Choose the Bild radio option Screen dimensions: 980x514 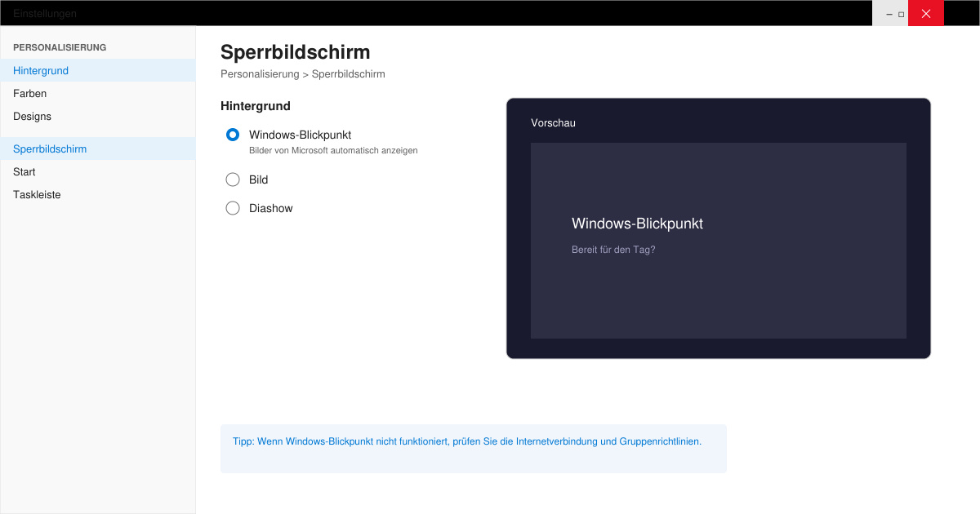(233, 179)
